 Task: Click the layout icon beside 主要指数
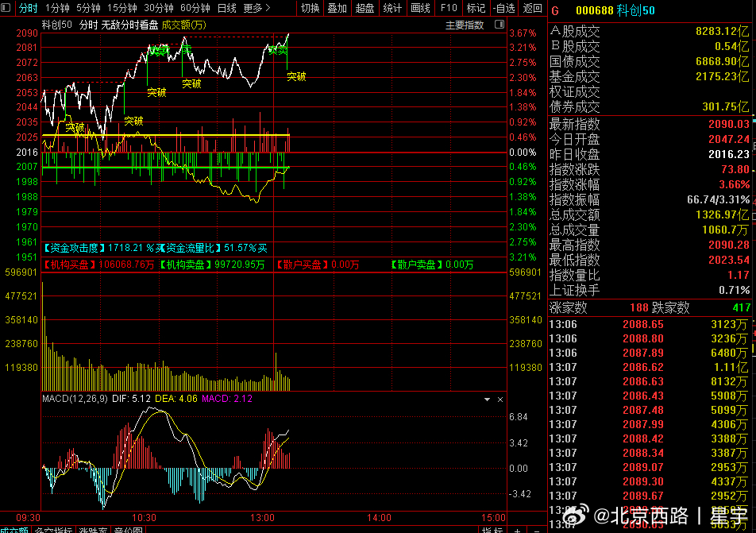tap(499, 24)
